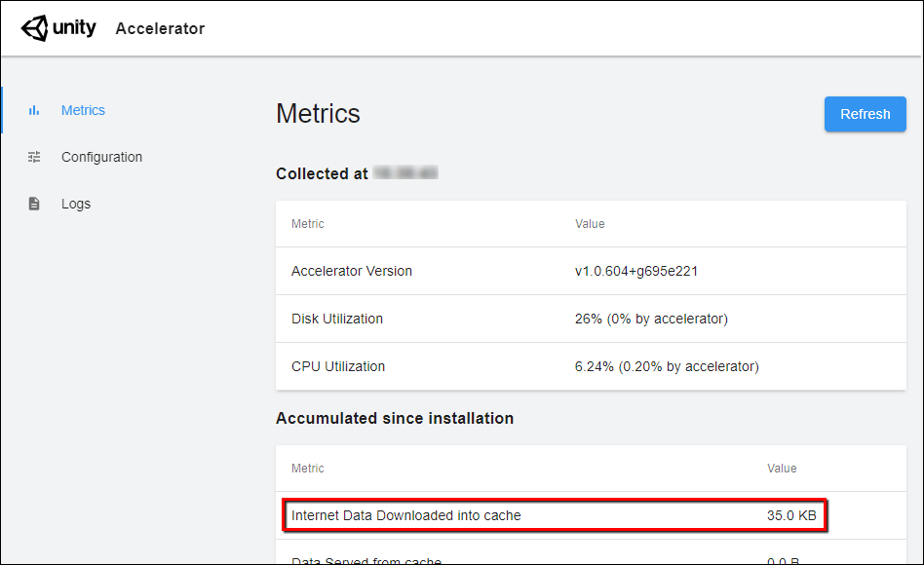
Task: Click the Metrics bar chart icon
Action: tap(34, 110)
